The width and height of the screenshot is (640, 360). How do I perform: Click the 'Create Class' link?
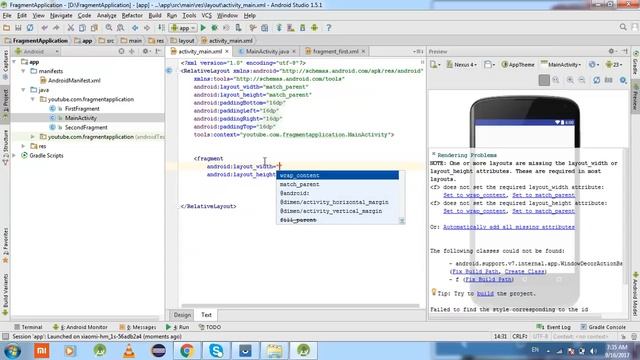524,271
